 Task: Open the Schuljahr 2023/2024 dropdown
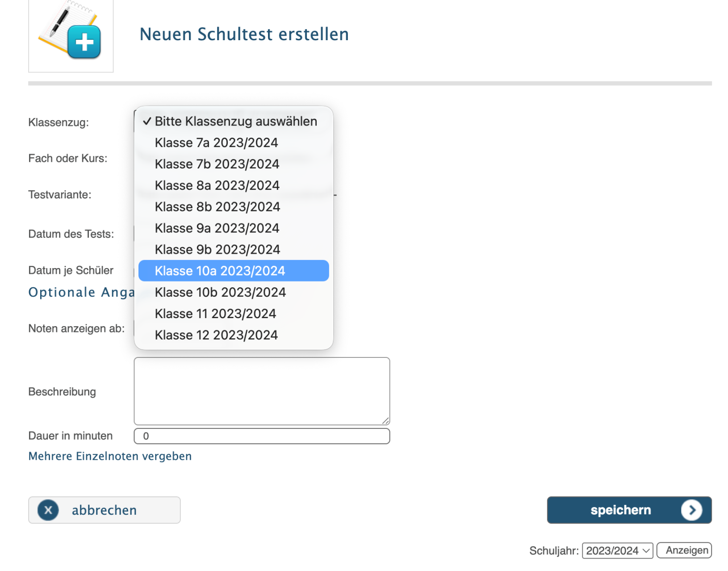coord(617,550)
